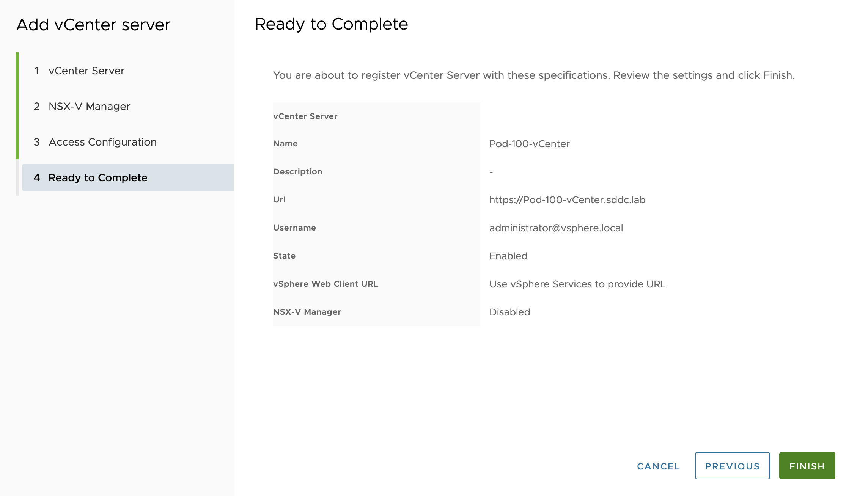
Task: Click the vCenter Server section header
Action: (305, 116)
